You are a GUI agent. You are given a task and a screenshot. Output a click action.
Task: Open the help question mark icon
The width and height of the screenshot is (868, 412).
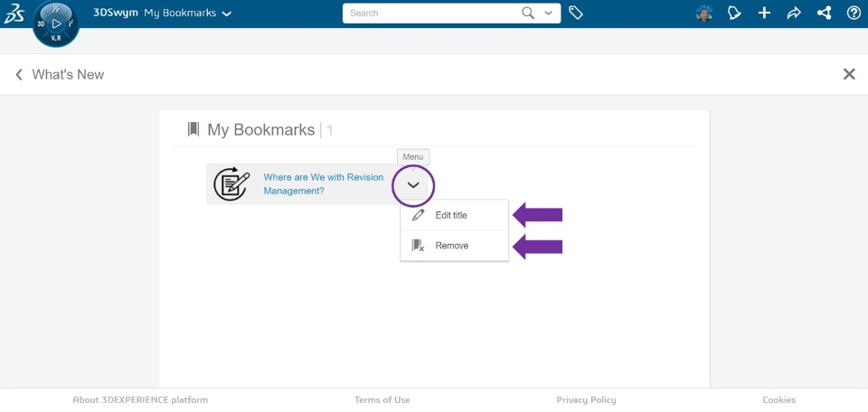[854, 14]
